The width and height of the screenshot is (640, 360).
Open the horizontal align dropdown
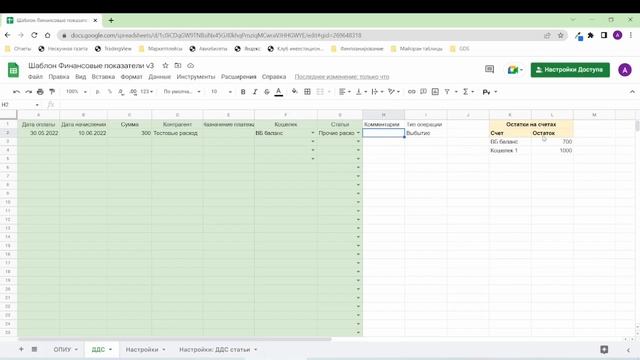click(x=345, y=92)
